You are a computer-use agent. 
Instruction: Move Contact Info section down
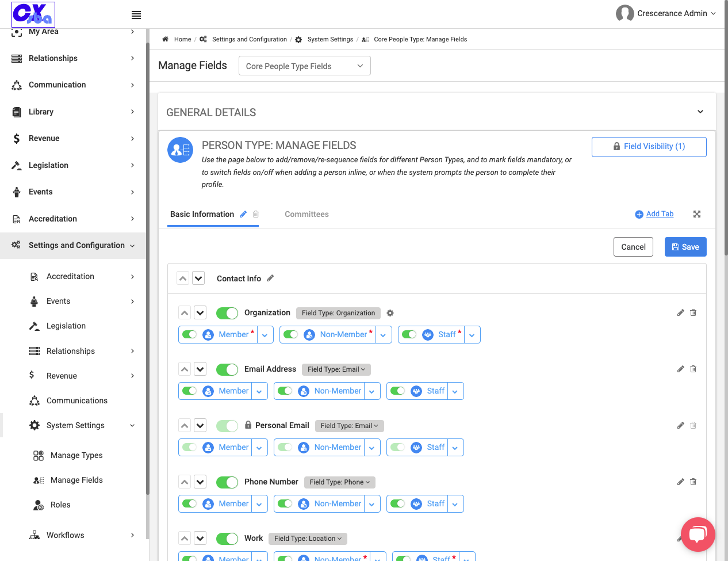tap(198, 278)
